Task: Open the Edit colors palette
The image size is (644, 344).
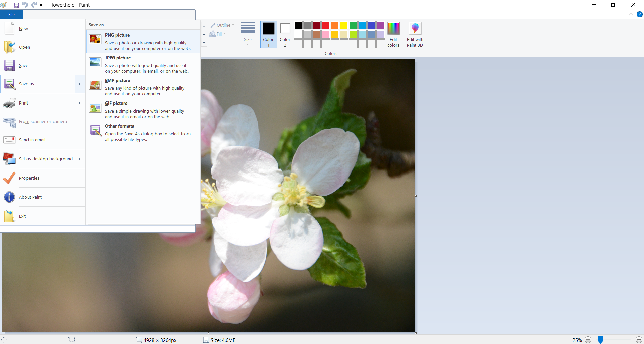Action: click(393, 35)
